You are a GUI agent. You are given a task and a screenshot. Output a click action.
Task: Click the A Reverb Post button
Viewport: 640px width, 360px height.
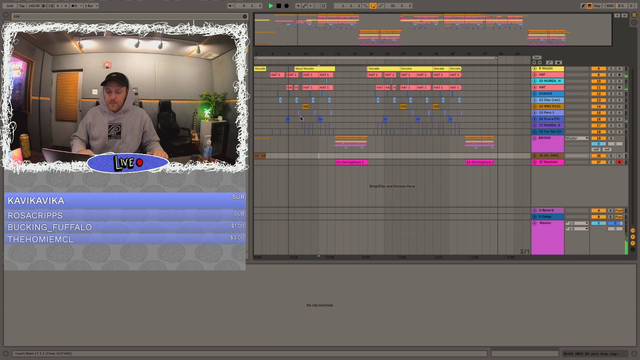point(619,211)
